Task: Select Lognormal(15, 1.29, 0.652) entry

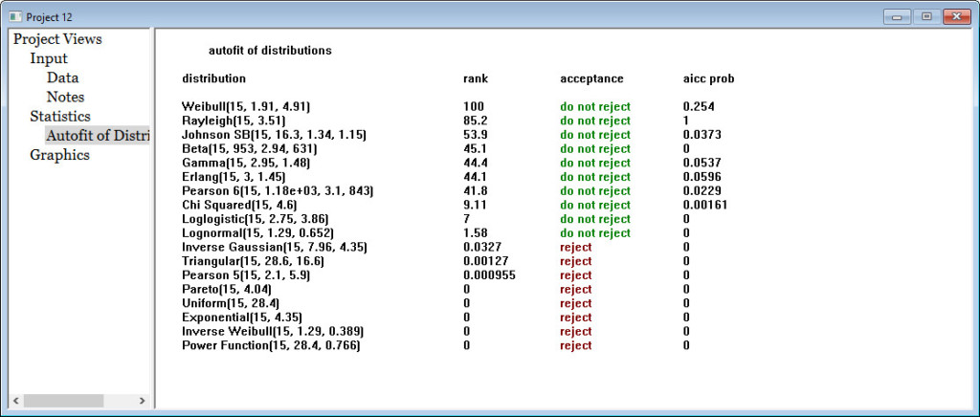Action: pos(257,232)
